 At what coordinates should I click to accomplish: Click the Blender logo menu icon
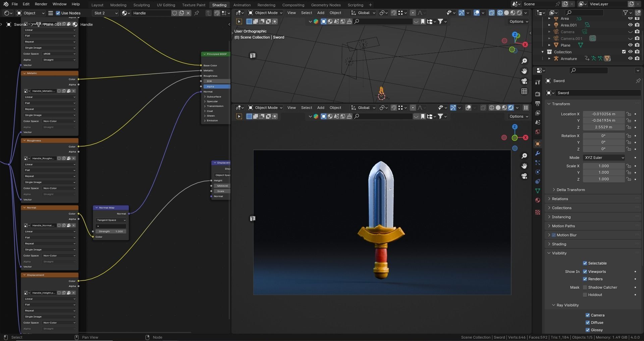[x=6, y=4]
